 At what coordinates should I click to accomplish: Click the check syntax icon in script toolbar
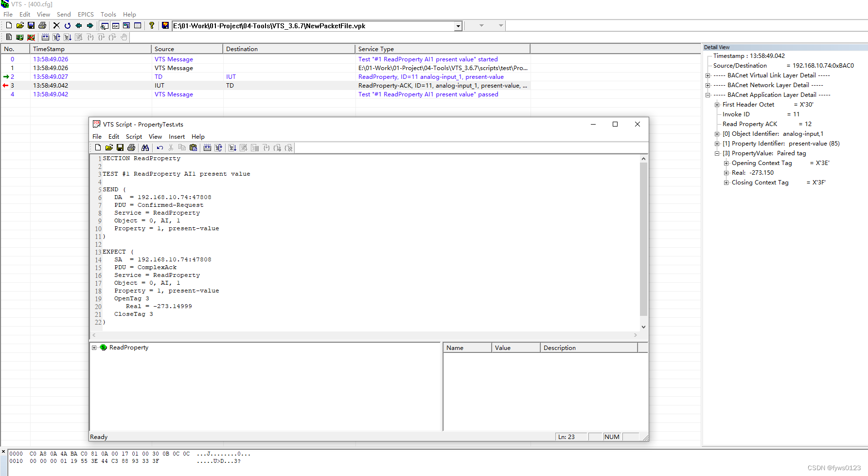click(208, 147)
